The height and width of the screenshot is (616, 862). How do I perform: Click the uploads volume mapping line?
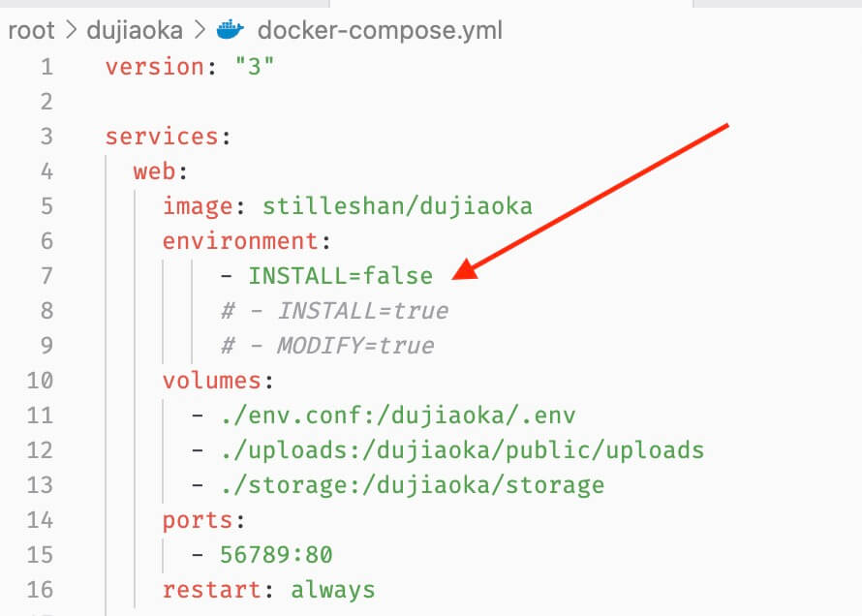447,450
